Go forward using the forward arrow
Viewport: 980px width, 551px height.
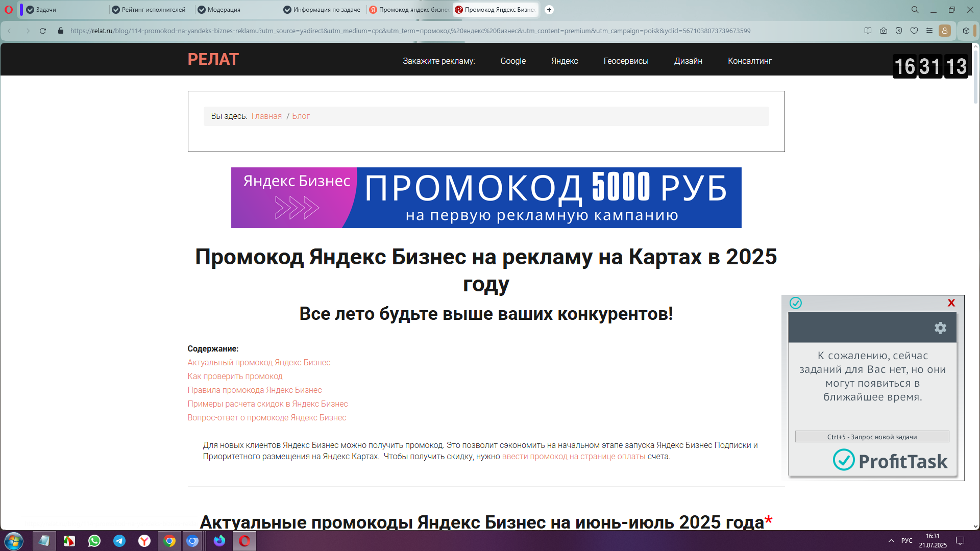28,31
